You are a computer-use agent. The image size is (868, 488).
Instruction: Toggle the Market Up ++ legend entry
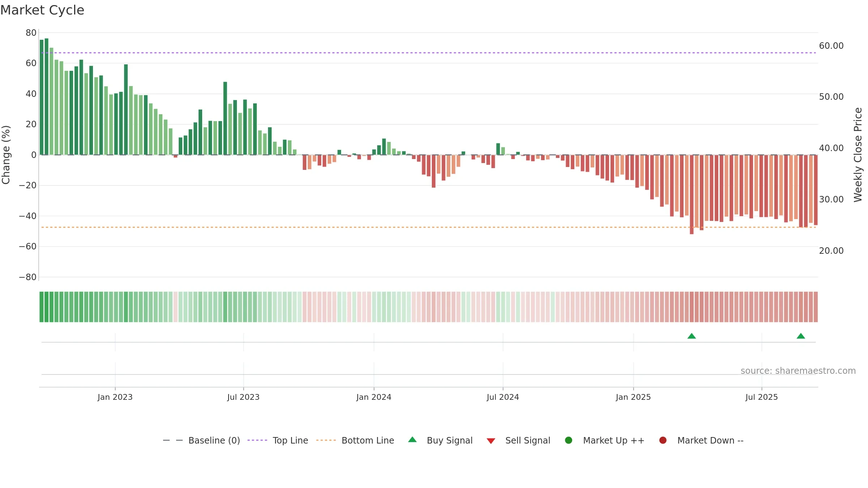[x=604, y=440]
